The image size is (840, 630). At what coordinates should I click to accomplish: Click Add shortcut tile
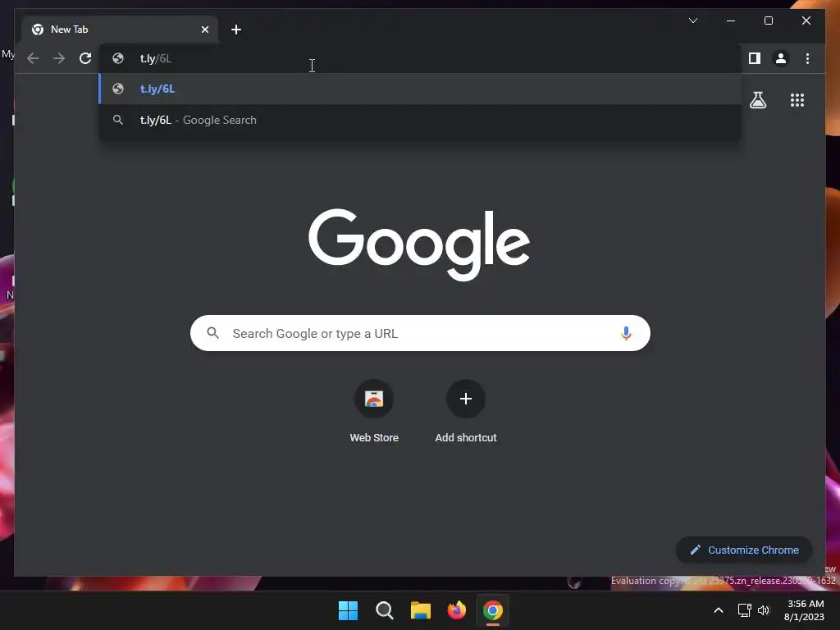(466, 412)
